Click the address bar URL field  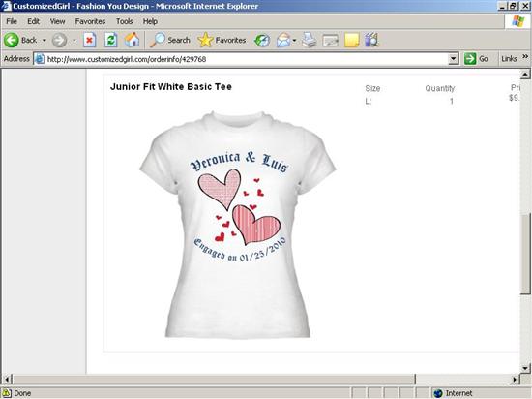pos(246,59)
